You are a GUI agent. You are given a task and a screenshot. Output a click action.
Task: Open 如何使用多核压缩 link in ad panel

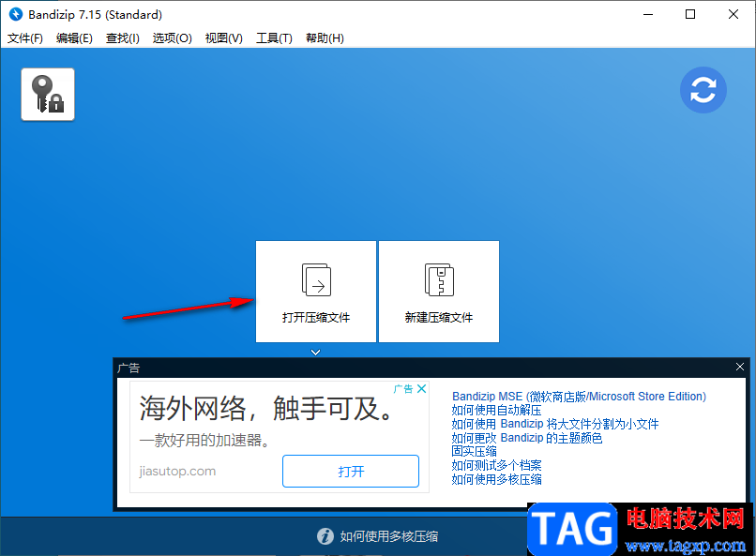pos(496,479)
